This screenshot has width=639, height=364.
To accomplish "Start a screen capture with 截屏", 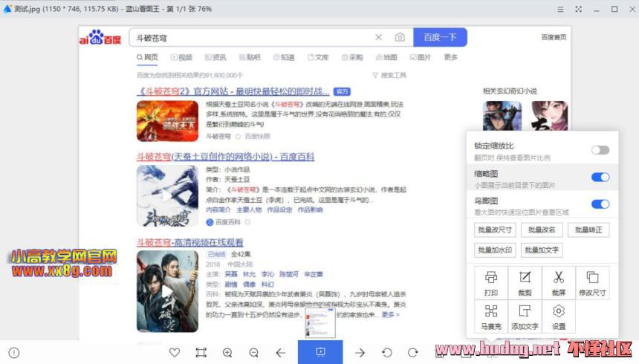I will pyautogui.click(x=559, y=283).
